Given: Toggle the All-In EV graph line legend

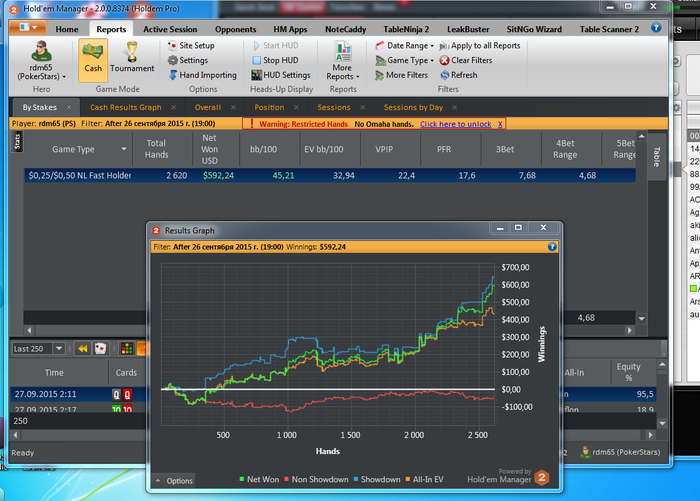Looking at the screenshot, I should [x=425, y=479].
